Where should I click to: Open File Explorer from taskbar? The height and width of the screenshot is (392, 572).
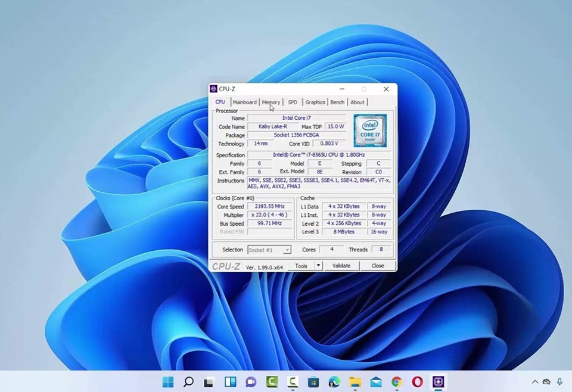point(355,382)
